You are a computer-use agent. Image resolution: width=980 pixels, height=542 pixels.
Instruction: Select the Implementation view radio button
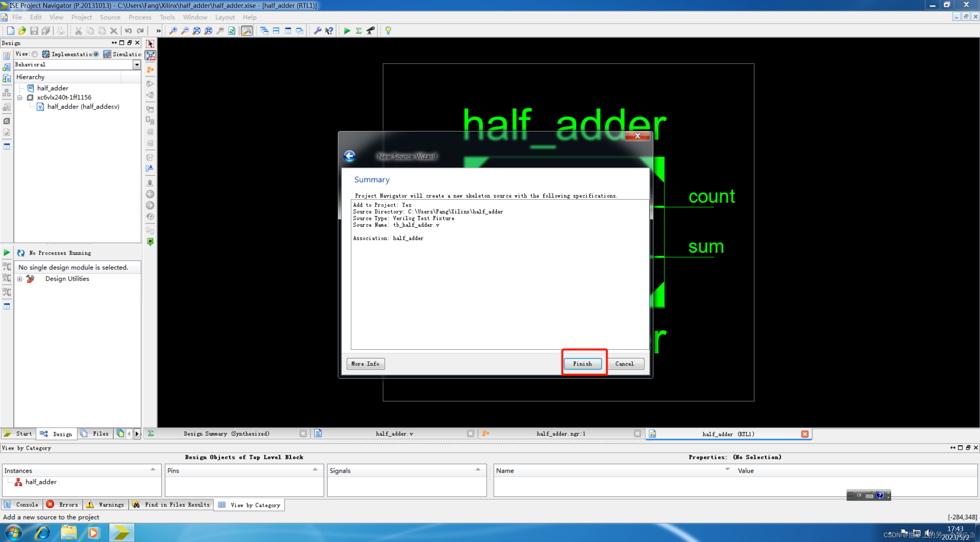[x=35, y=54]
